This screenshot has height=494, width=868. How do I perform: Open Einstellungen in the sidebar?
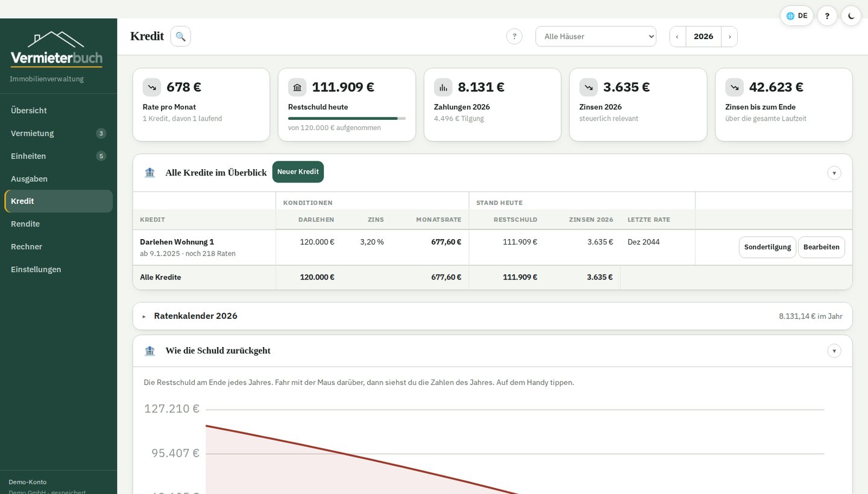(x=58, y=269)
